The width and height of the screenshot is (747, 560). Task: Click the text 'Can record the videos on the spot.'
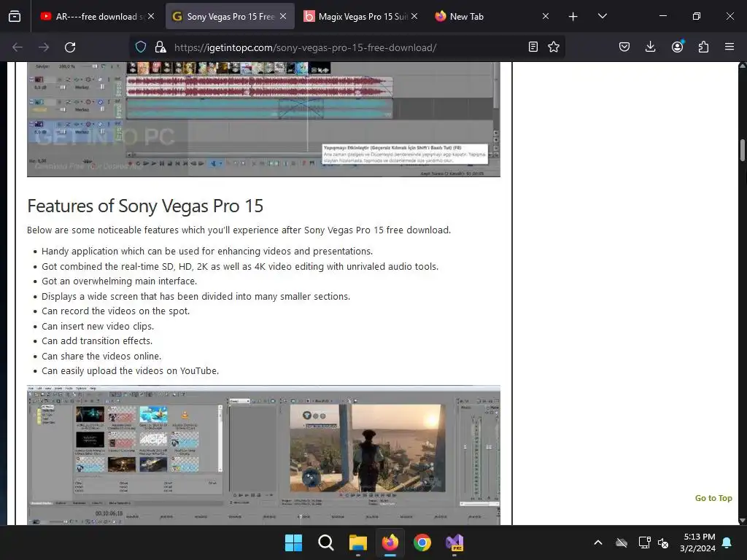pos(116,311)
